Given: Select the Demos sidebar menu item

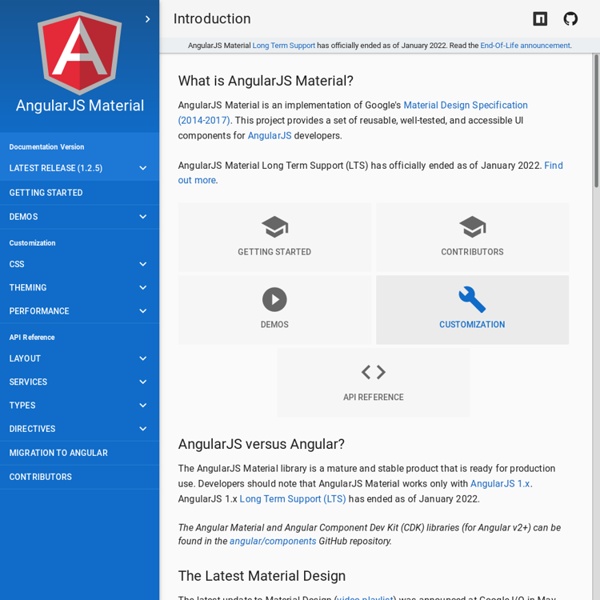Looking at the screenshot, I should pyautogui.click(x=79, y=217).
